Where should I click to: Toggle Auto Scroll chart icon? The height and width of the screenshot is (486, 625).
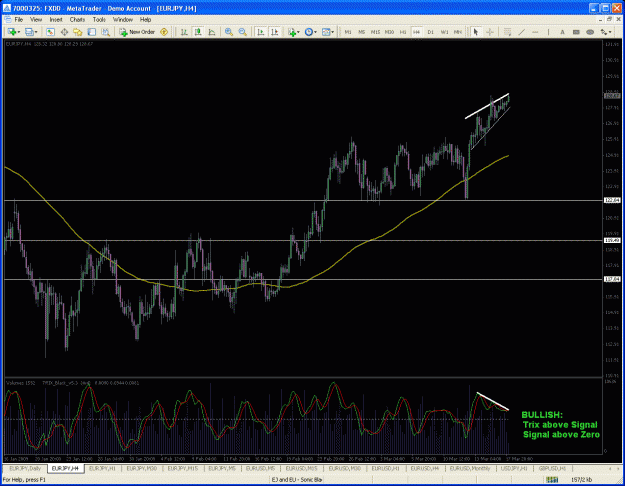pyautogui.click(x=261, y=32)
